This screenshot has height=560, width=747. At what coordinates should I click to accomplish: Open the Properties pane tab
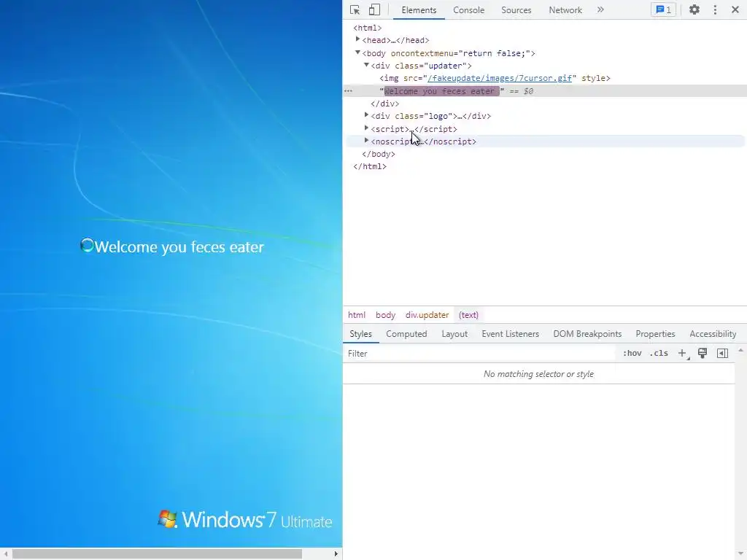(x=655, y=334)
